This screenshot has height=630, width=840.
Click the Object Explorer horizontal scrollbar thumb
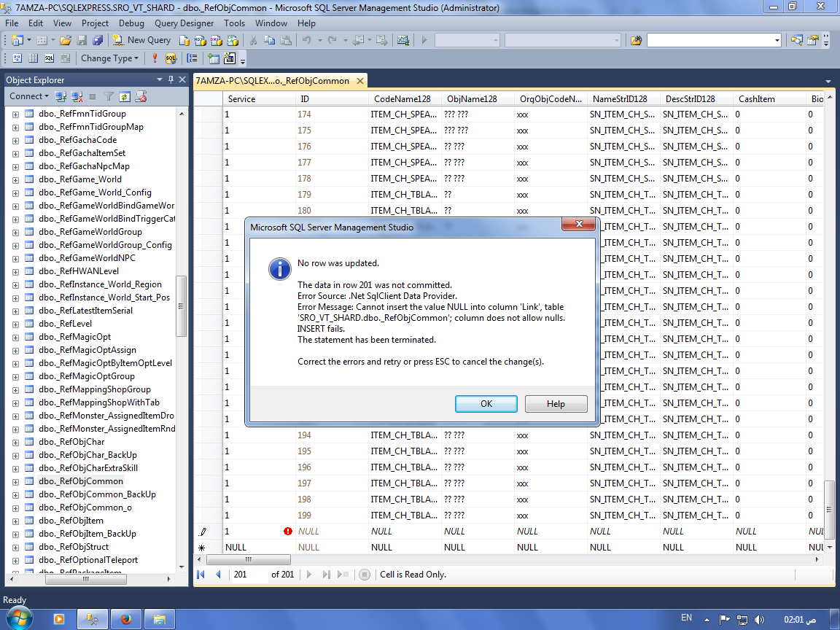click(x=86, y=579)
